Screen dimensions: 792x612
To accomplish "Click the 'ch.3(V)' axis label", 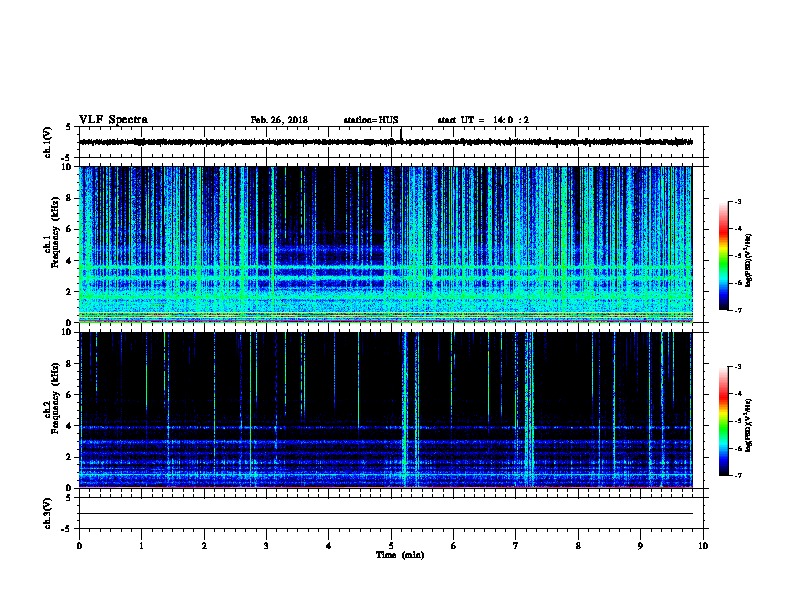I will (x=47, y=513).
